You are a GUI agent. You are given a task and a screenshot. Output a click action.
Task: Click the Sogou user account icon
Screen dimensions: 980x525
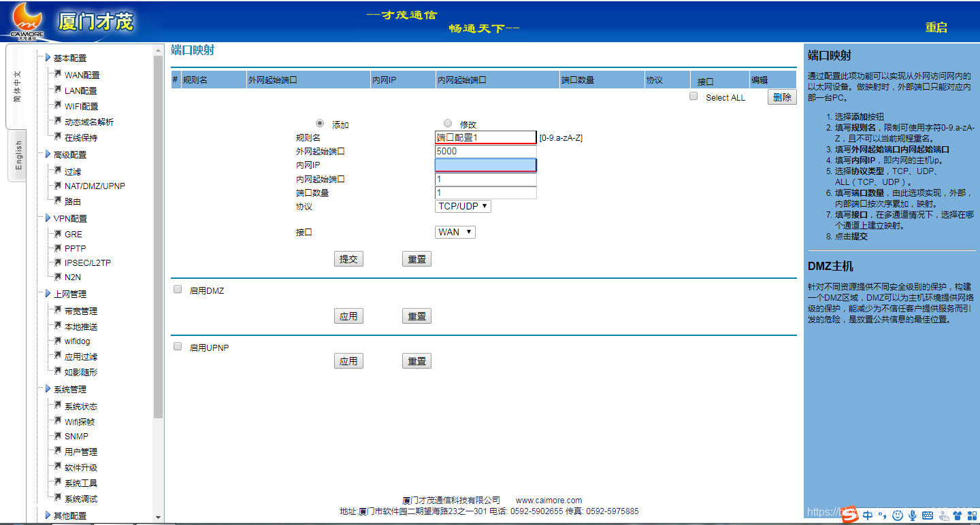click(x=944, y=515)
